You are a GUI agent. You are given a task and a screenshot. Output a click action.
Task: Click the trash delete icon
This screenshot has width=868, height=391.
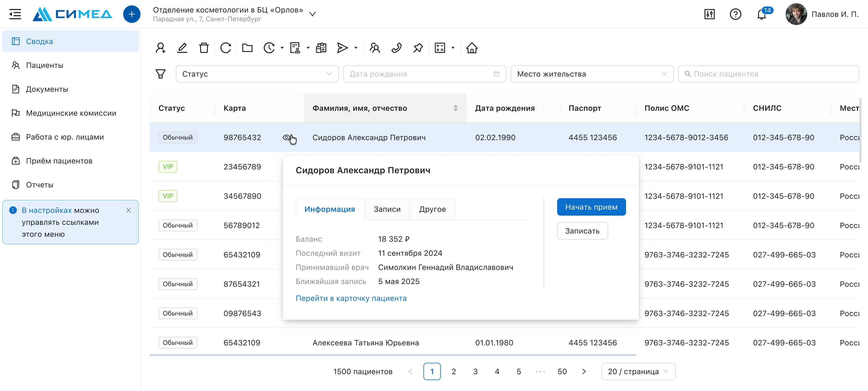tap(204, 48)
